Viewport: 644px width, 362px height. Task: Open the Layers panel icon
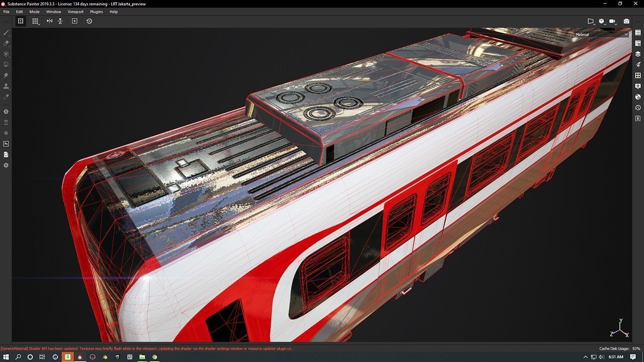[x=638, y=54]
